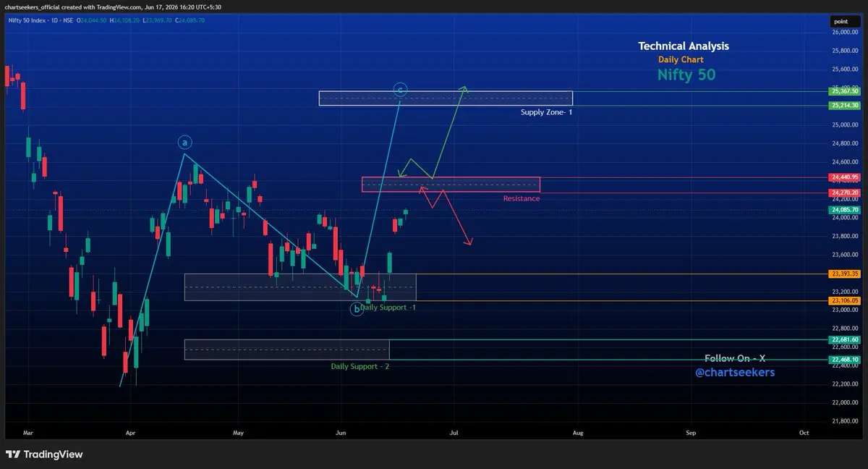
Task: Select the pink Resistance zone rectangle
Action: click(x=451, y=185)
